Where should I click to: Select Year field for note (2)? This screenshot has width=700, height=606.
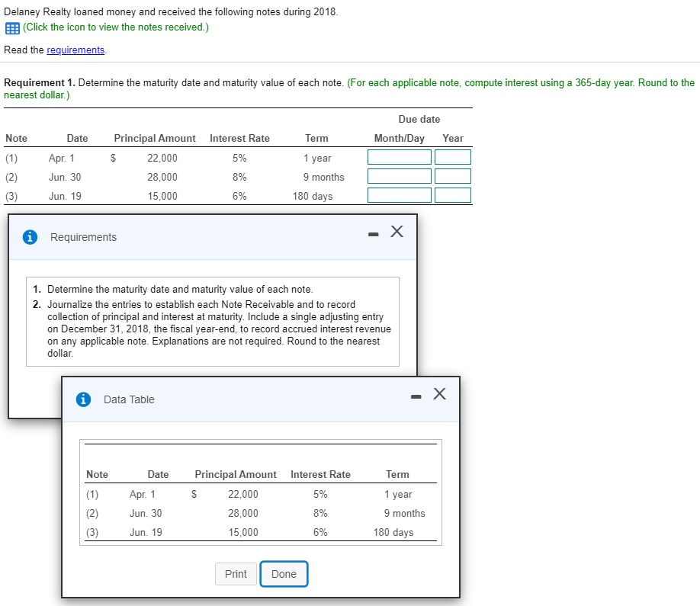tap(453, 176)
